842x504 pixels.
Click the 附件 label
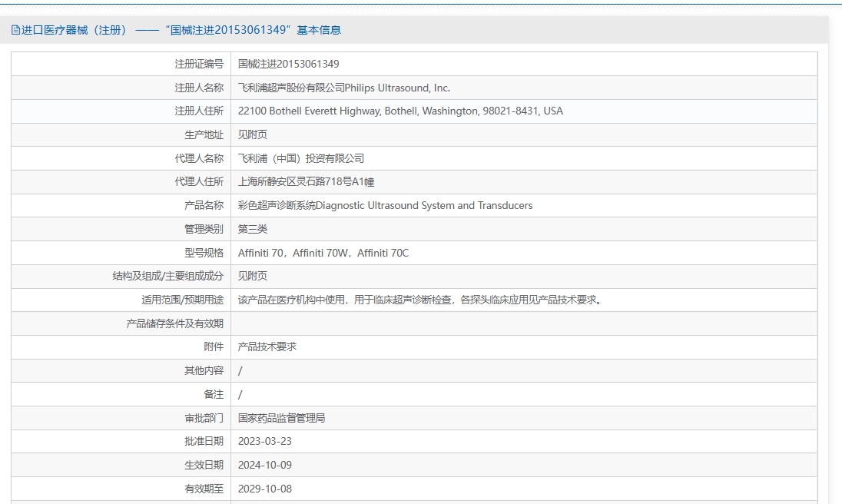tap(213, 346)
